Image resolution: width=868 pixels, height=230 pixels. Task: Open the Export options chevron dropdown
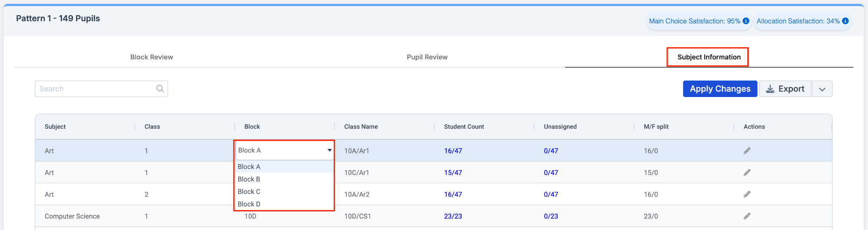point(822,89)
